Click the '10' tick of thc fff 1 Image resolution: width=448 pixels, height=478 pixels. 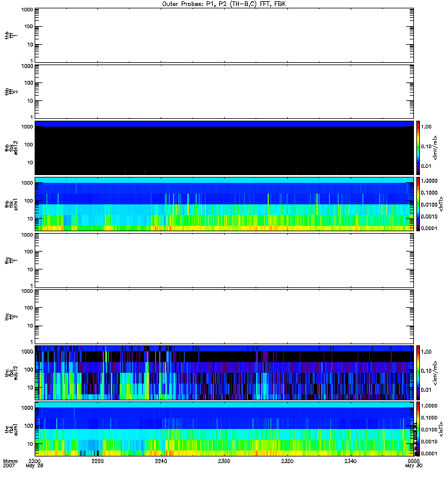pos(30,269)
